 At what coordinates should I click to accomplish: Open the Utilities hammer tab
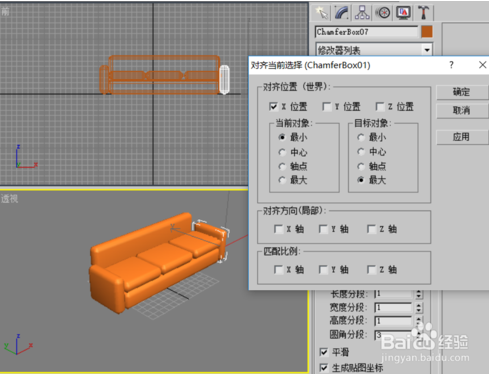point(424,13)
